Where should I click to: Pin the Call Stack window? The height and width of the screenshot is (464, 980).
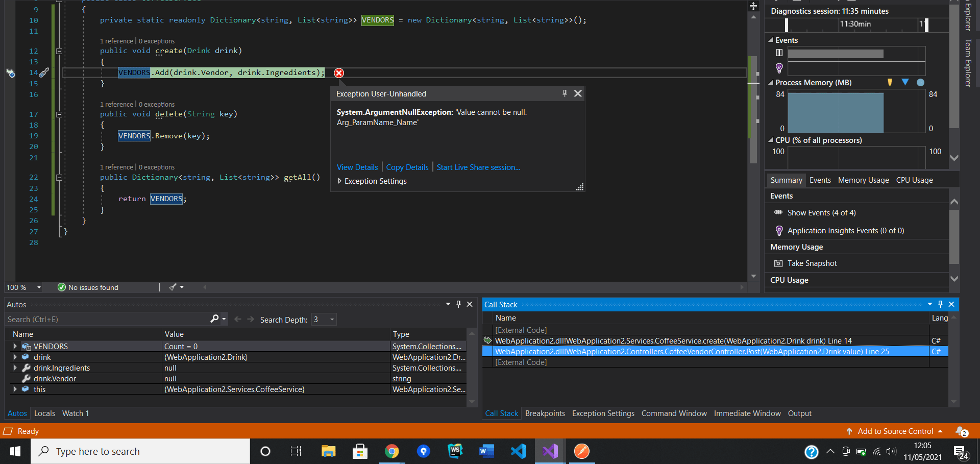point(940,304)
